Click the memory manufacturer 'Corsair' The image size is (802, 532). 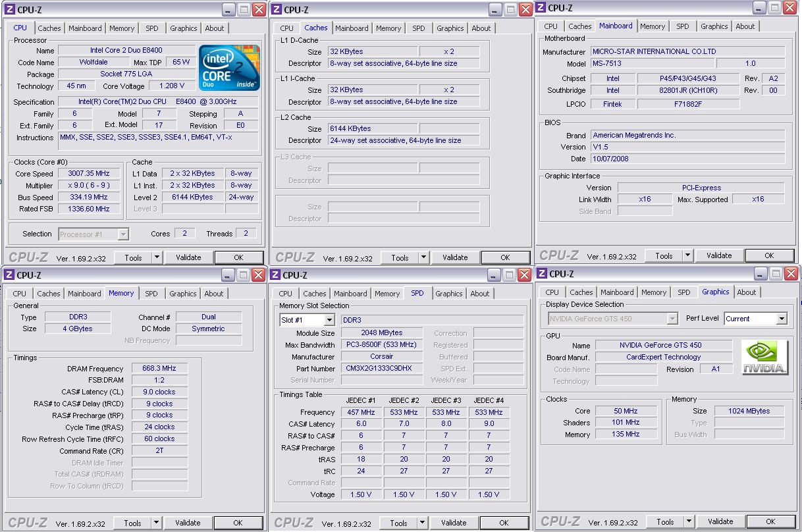click(x=381, y=357)
